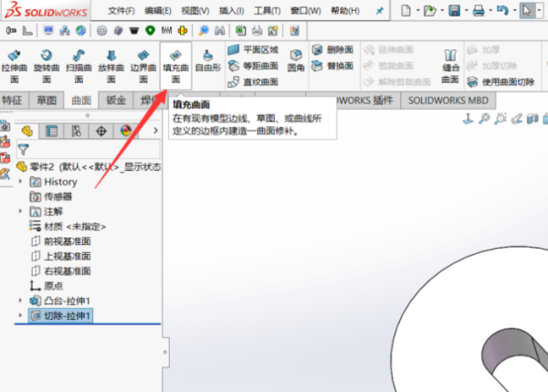
Task: Click the 直纹曲面 ruled surface tool
Action: coord(253,82)
